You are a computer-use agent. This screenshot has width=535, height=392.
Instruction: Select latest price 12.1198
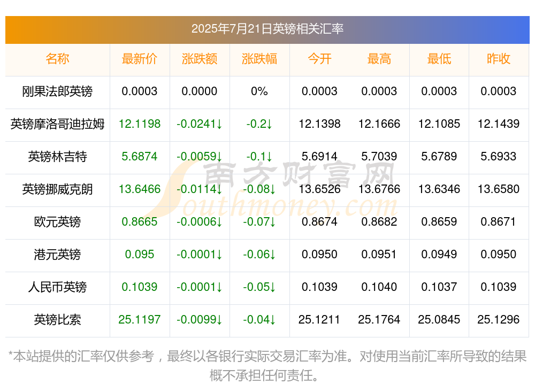point(140,124)
